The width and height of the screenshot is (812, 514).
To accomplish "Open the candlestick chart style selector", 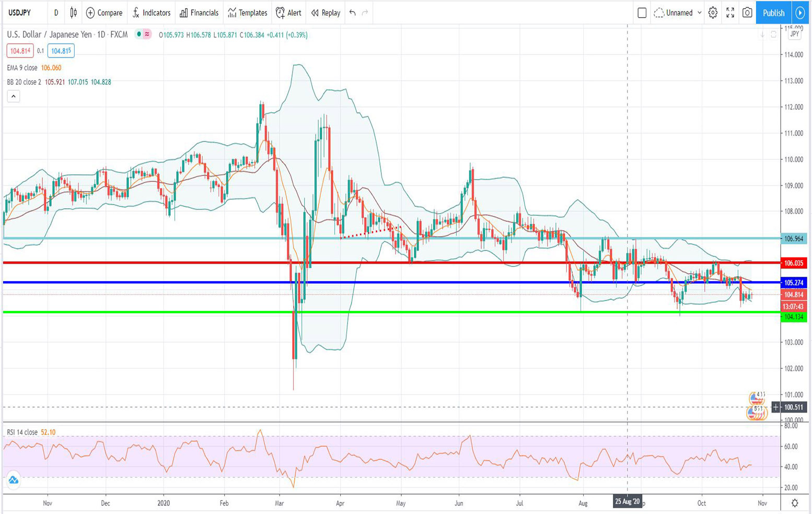I will click(x=73, y=13).
